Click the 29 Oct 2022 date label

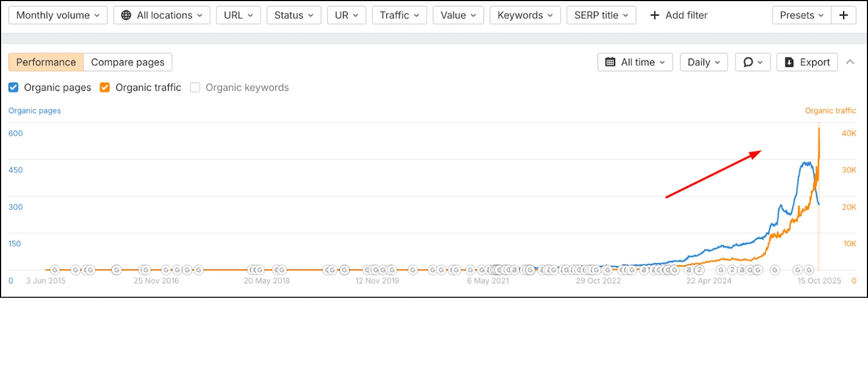[598, 281]
